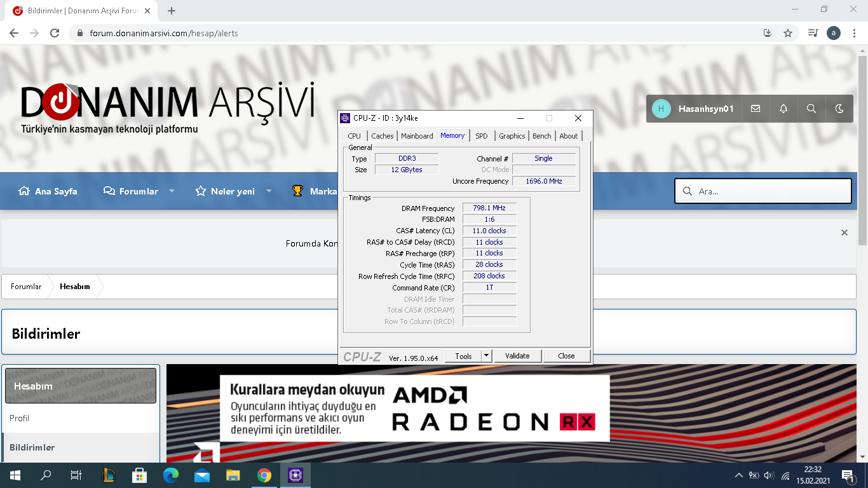Screen dimensions: 868x488
Task: Click the site padlock icon in address bar
Action: [79, 33]
